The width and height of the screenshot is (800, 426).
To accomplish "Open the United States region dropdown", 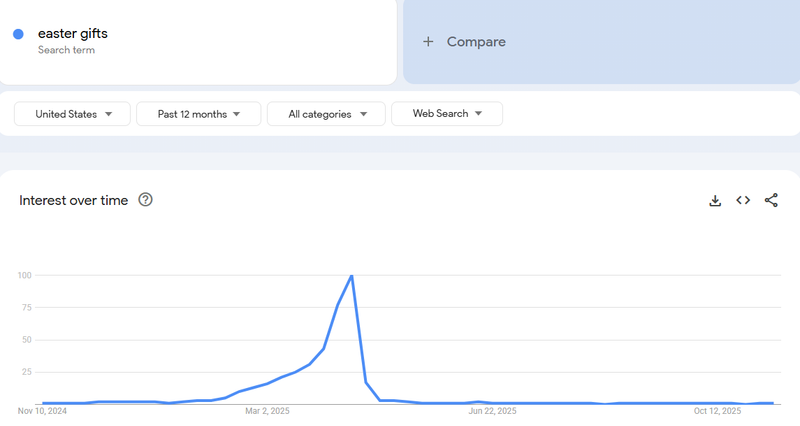I will [x=72, y=114].
